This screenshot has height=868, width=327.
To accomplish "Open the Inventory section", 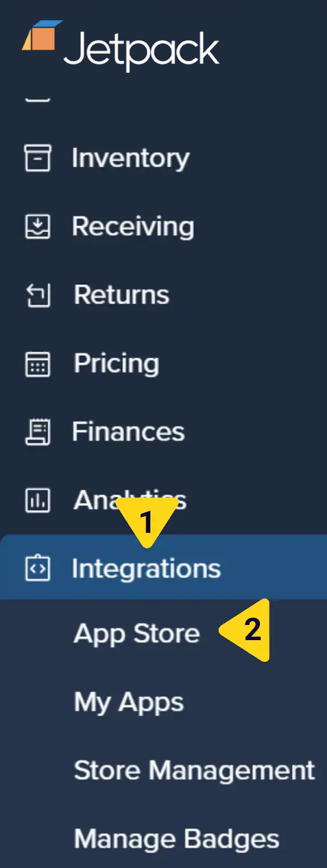I will coord(130,158).
